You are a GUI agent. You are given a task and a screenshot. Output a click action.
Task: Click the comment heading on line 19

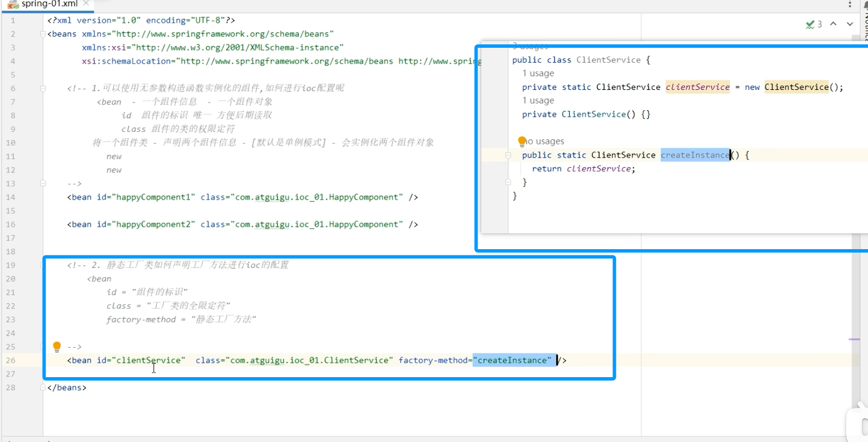(x=178, y=265)
